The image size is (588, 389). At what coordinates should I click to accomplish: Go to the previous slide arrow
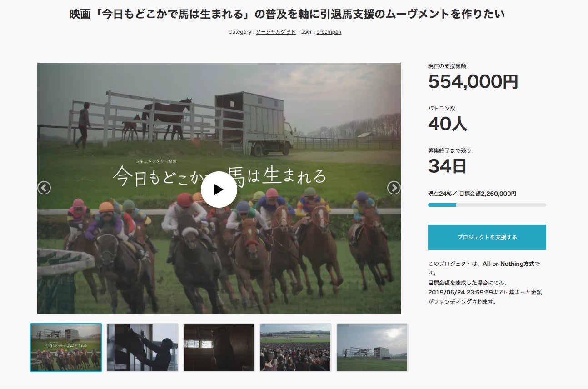coord(44,188)
